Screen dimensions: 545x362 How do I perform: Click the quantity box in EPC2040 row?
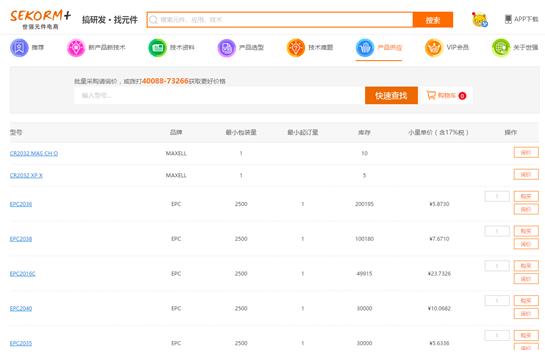(497, 300)
